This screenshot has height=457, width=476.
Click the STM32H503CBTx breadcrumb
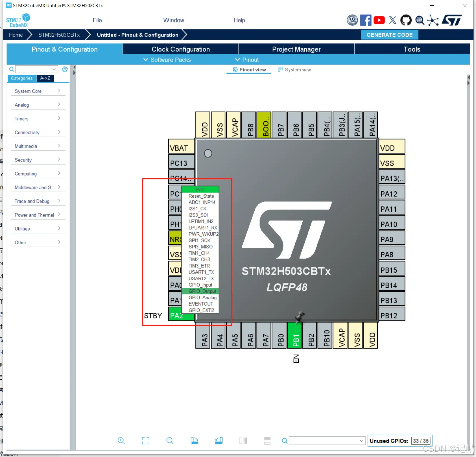point(59,35)
